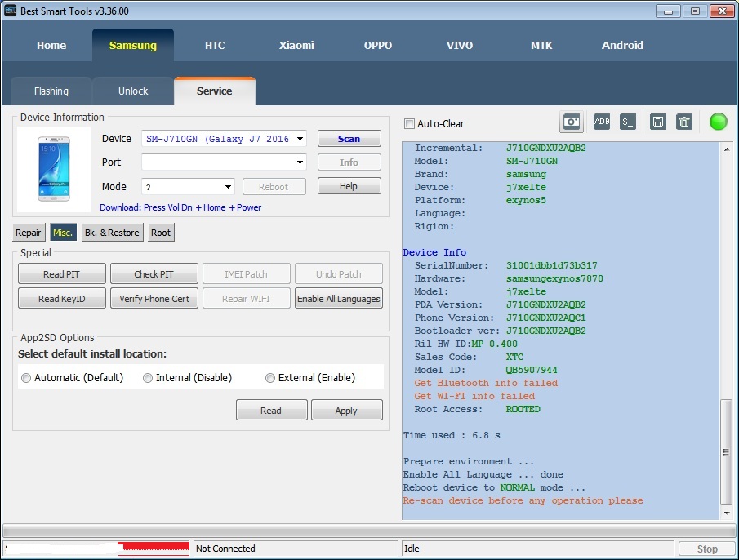
Task: Click the Download mode key hint text
Action: (180, 207)
